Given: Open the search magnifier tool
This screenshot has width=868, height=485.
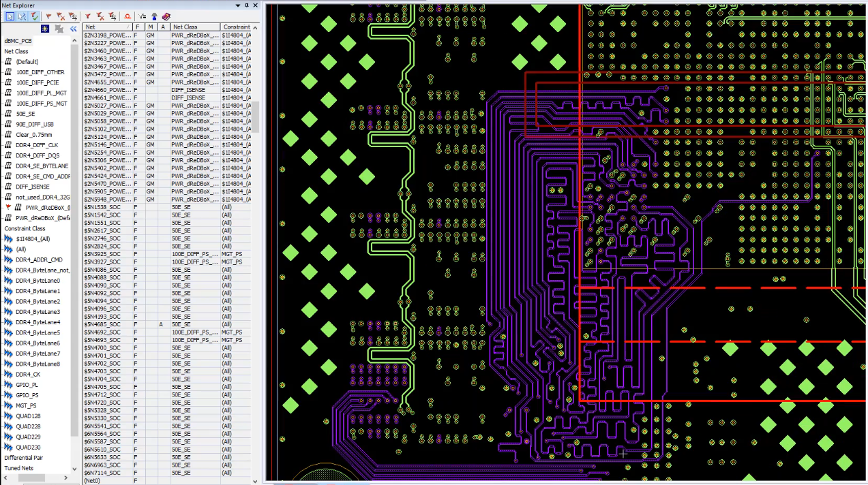Looking at the screenshot, I should (x=128, y=16).
